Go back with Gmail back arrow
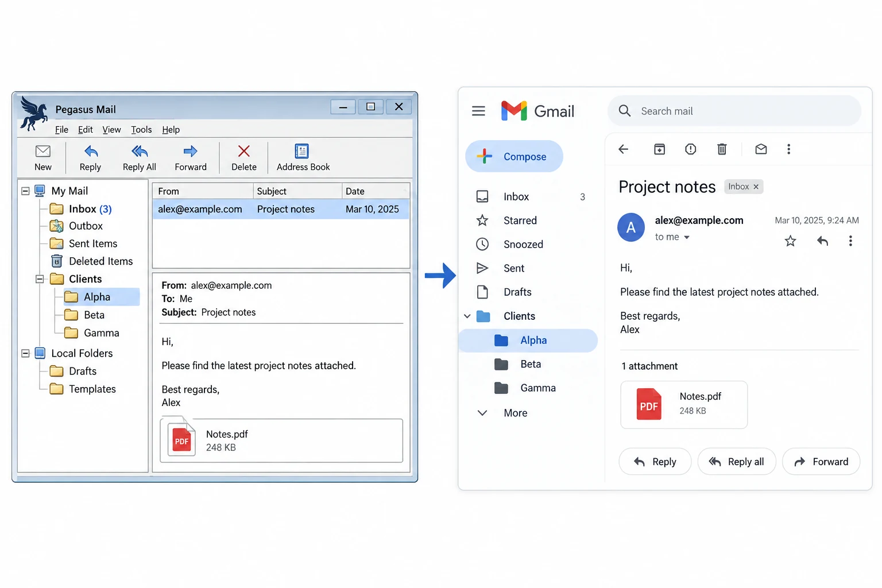Screen dimensions: 882x588 [x=623, y=149]
